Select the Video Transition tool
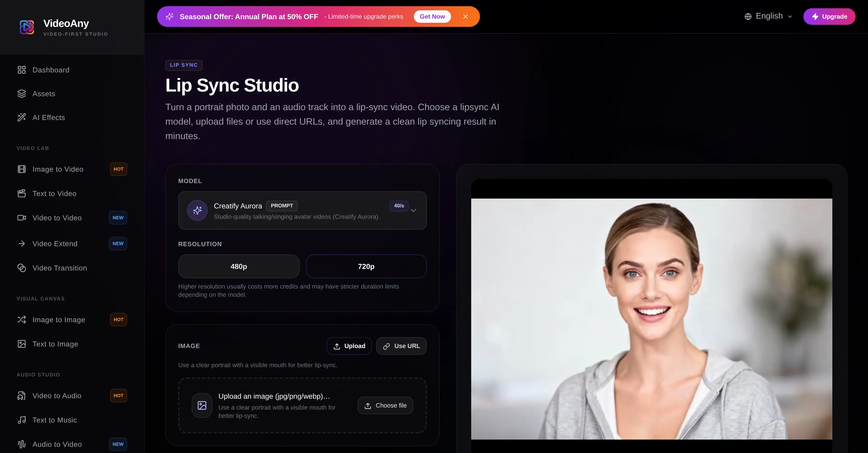868x453 pixels. pos(60,268)
